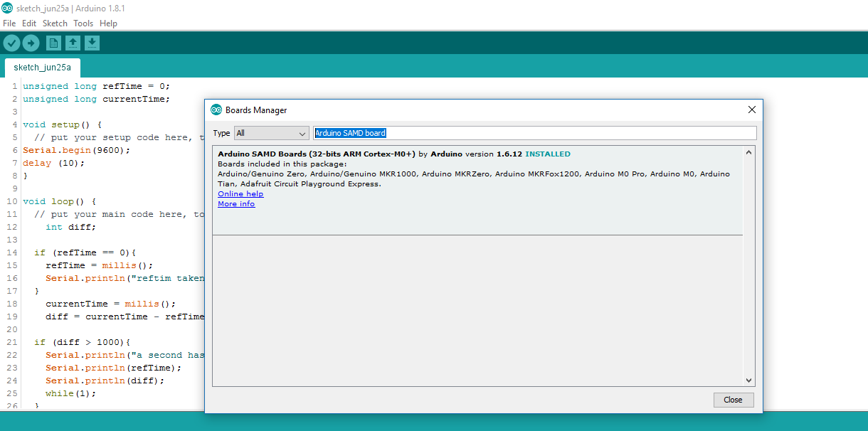
Task: Click code line "Serial.begin(9600);"
Action: click(x=77, y=150)
